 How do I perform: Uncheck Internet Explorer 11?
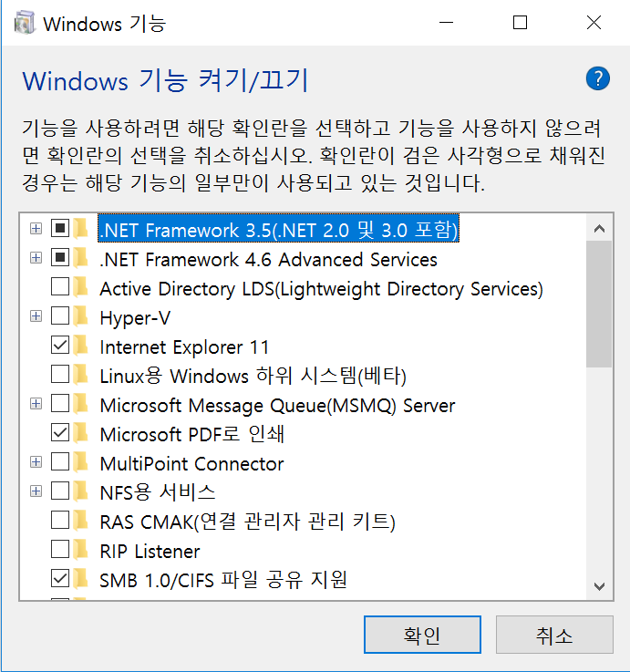point(60,345)
